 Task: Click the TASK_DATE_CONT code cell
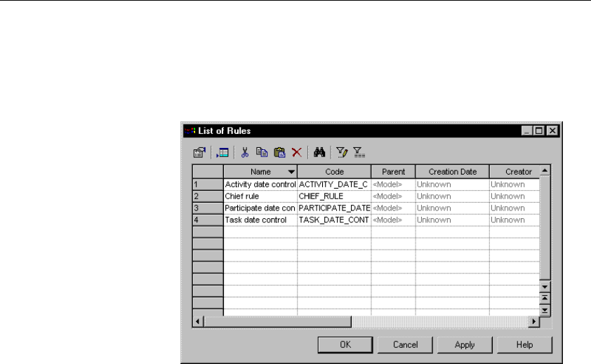(334, 220)
